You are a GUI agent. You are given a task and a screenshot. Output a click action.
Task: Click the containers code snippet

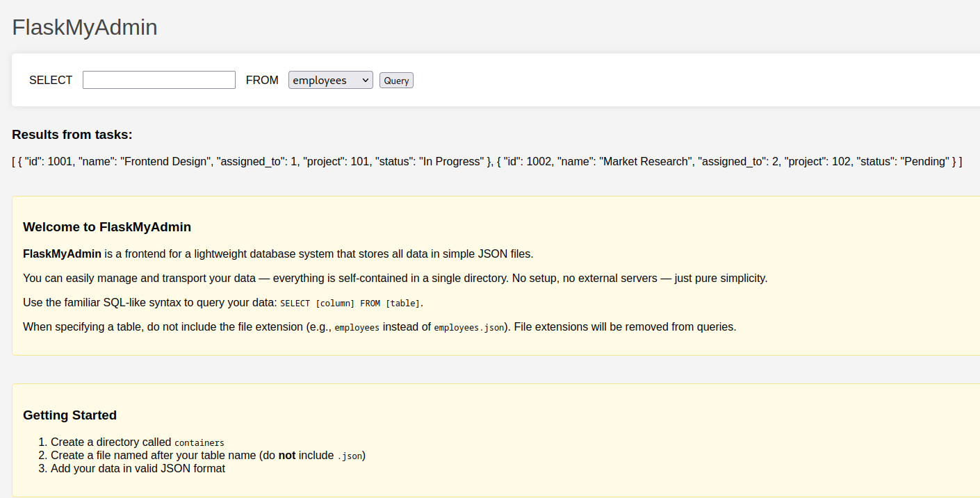pos(199,442)
